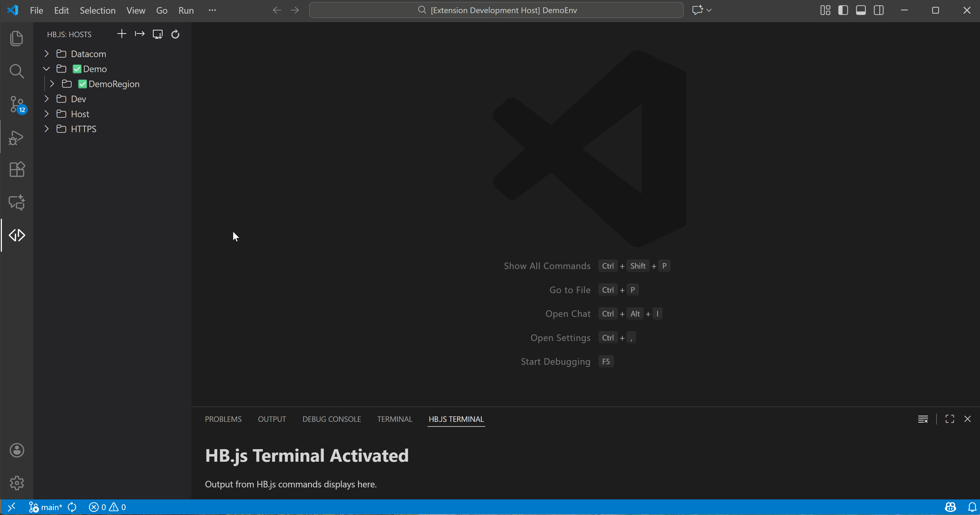Expand the Datacom folder
Image resolution: width=980 pixels, height=515 pixels.
point(46,54)
